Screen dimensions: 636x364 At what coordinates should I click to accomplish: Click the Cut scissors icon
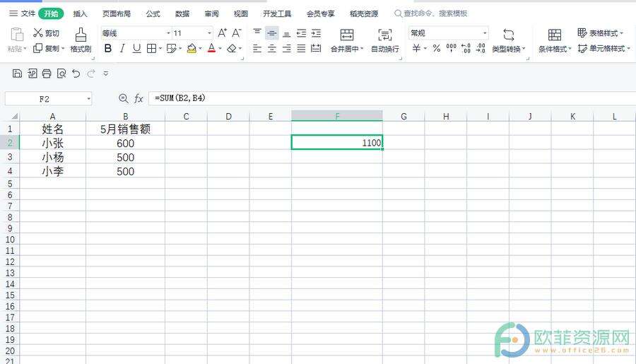(x=37, y=33)
